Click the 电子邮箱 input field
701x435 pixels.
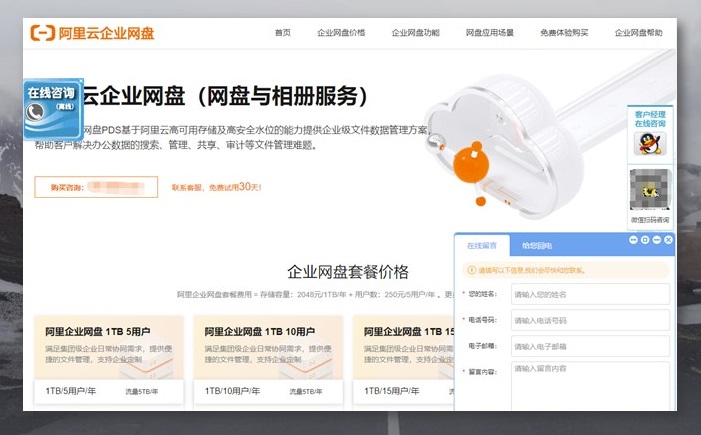[590, 346]
